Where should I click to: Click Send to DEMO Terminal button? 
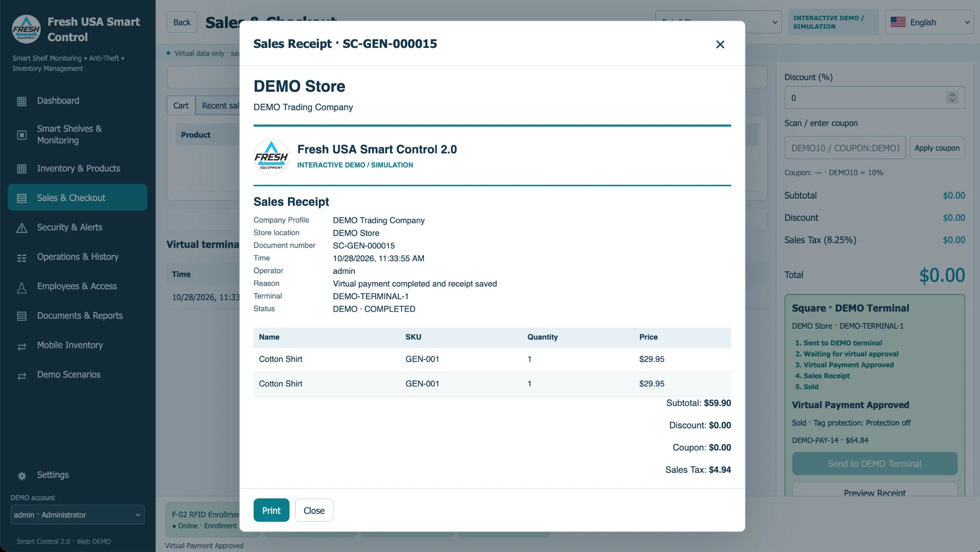(x=875, y=463)
